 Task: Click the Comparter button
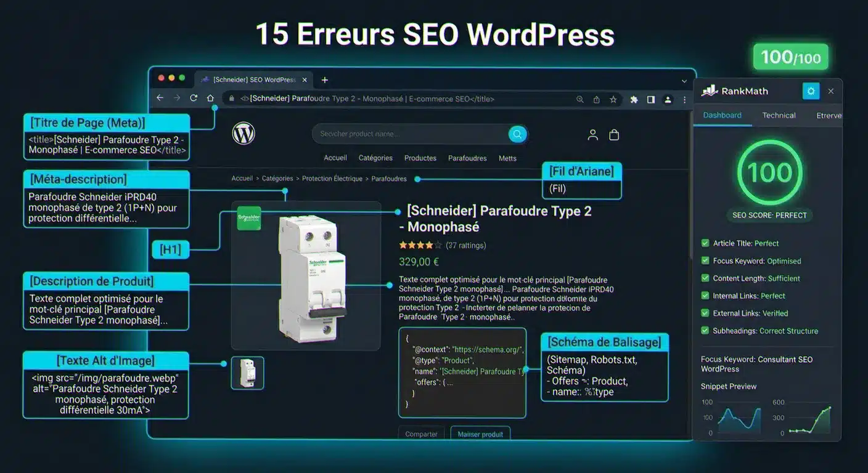pos(422,434)
